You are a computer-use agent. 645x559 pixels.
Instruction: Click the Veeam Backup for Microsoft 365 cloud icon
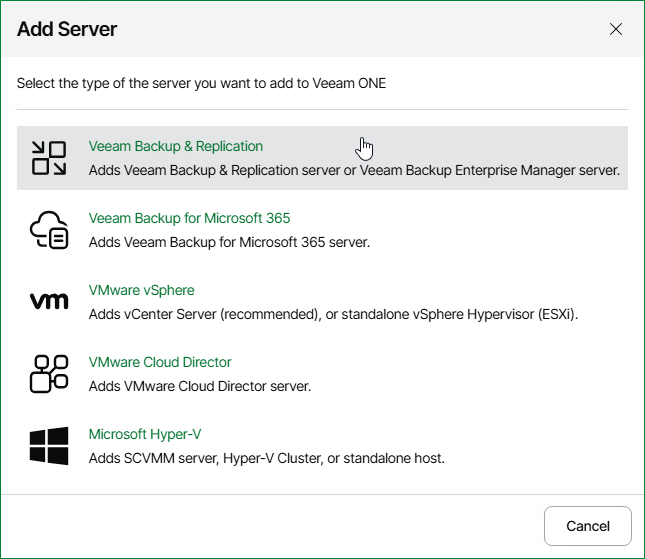click(x=49, y=230)
